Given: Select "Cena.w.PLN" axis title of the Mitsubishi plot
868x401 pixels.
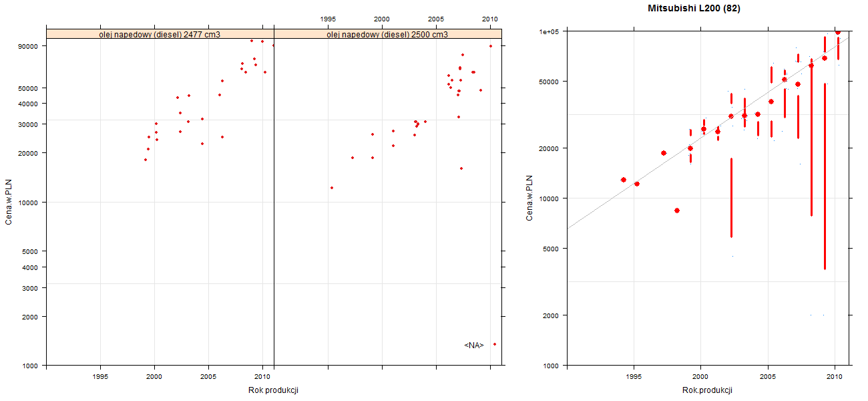Looking at the screenshot, I should [529, 198].
